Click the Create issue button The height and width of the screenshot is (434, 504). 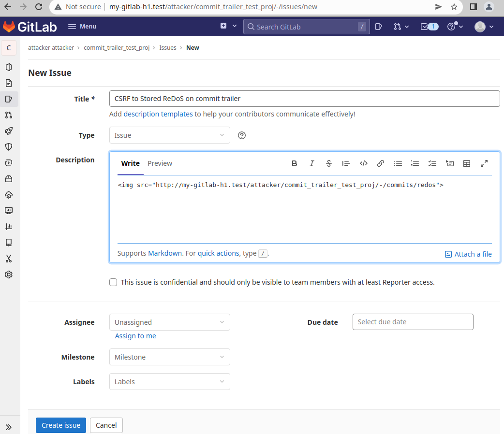pos(61,425)
